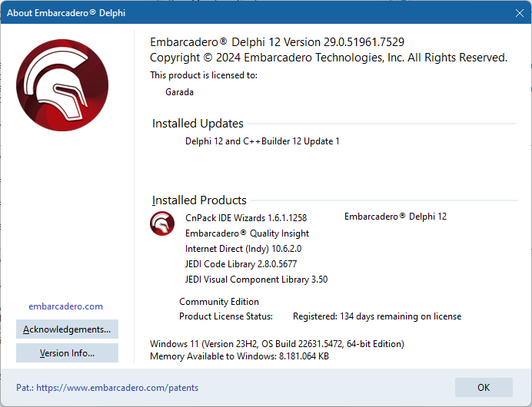Open the Acknowledgements dialog
Viewport: 532px width, 407px height.
pyautogui.click(x=67, y=329)
